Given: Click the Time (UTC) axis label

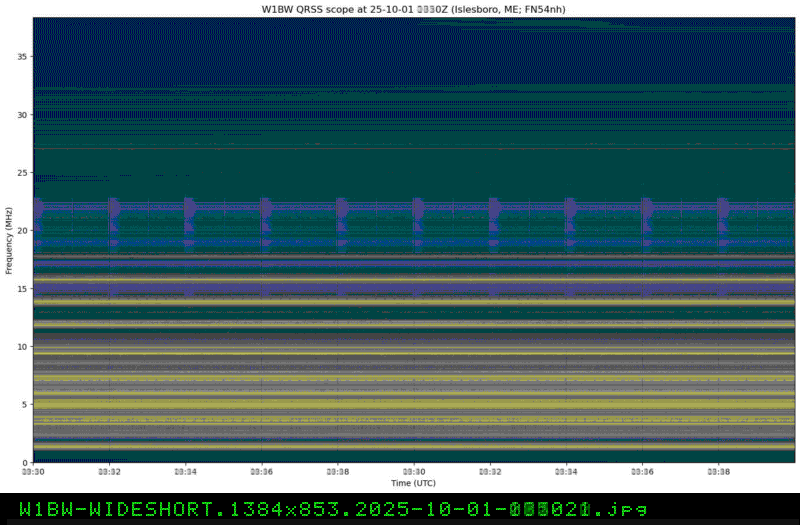Looking at the screenshot, I should pyautogui.click(x=413, y=483).
